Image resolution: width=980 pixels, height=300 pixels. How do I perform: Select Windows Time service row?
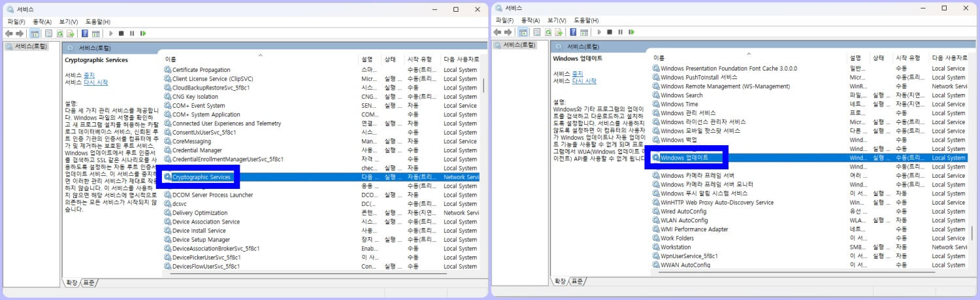(809, 104)
